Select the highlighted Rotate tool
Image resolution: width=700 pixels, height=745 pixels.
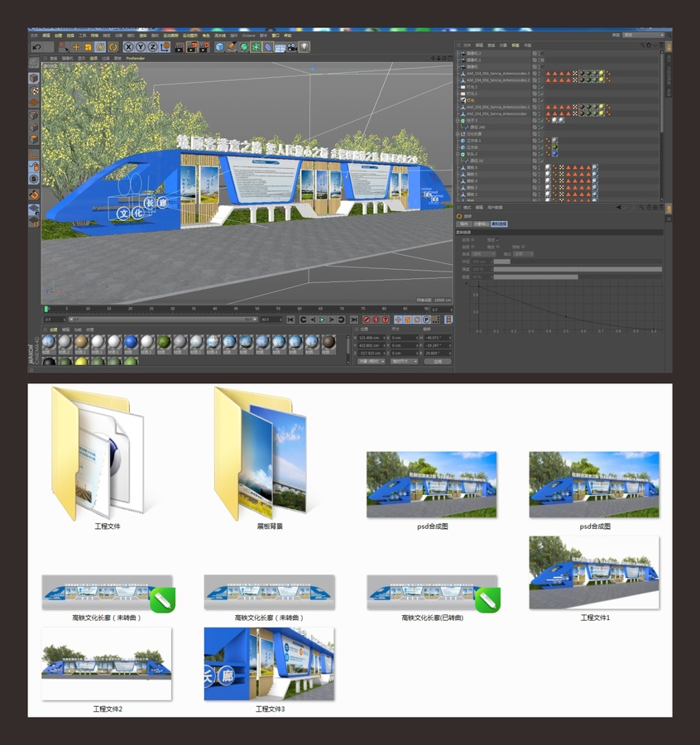pos(100,46)
